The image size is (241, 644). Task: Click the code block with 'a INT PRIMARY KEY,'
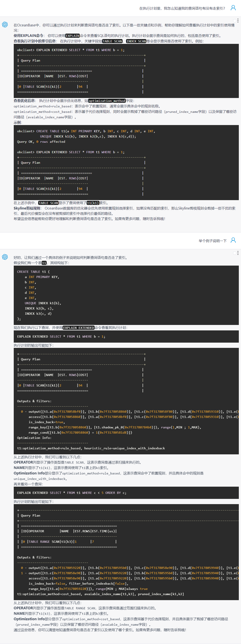click(126, 295)
